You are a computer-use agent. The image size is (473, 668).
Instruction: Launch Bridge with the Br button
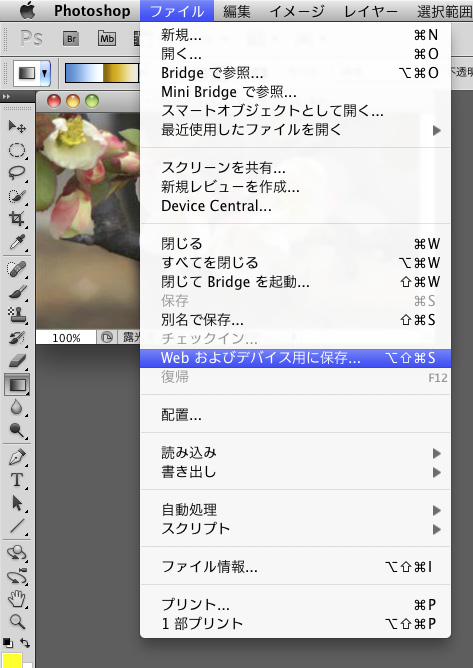click(72, 39)
